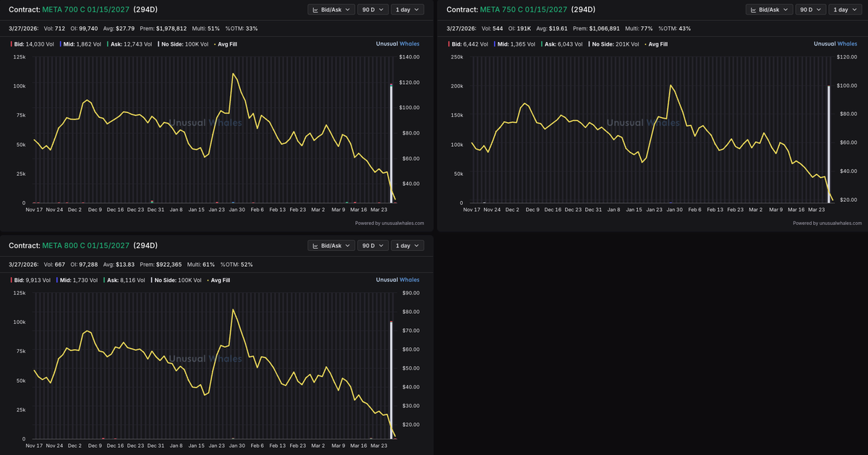The width and height of the screenshot is (868, 455).
Task: Open META 700 C 01/15/2027 contract link
Action: tap(87, 9)
